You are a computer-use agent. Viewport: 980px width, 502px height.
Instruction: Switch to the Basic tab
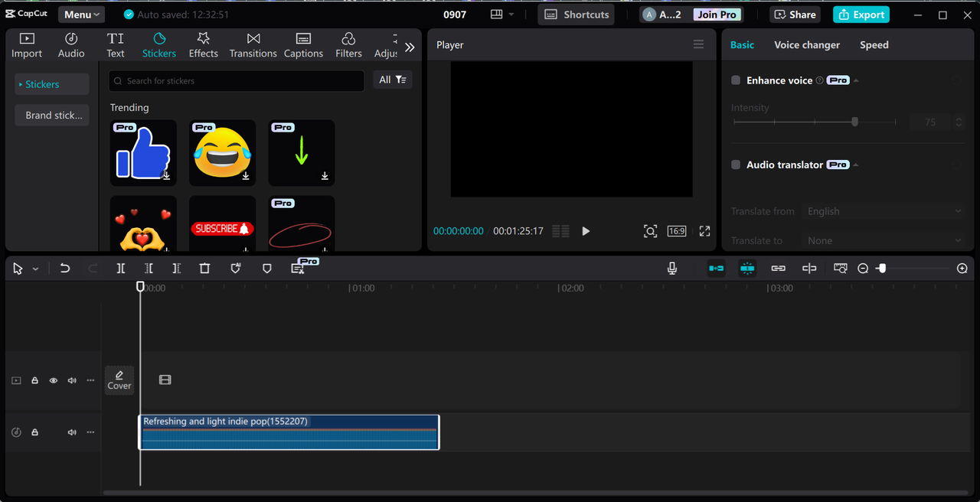click(x=742, y=45)
